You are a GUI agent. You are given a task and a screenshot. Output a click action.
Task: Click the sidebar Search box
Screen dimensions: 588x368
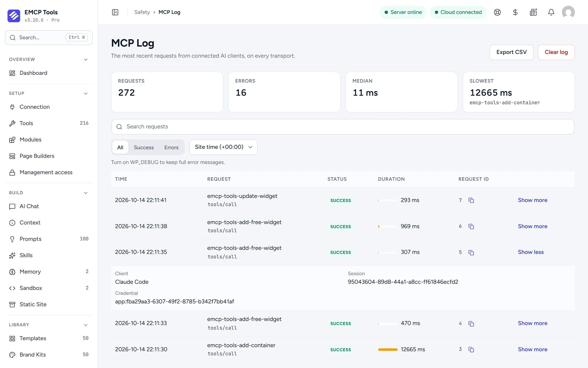49,37
